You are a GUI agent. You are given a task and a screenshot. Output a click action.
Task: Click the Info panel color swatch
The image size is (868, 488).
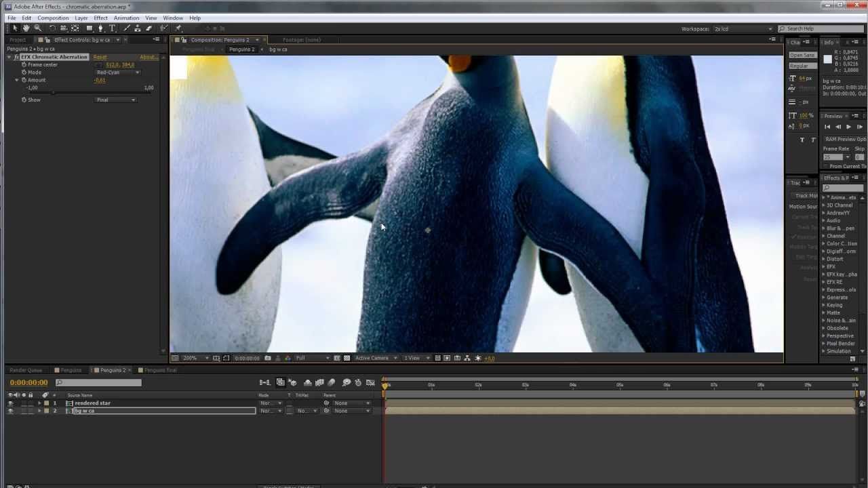827,60
